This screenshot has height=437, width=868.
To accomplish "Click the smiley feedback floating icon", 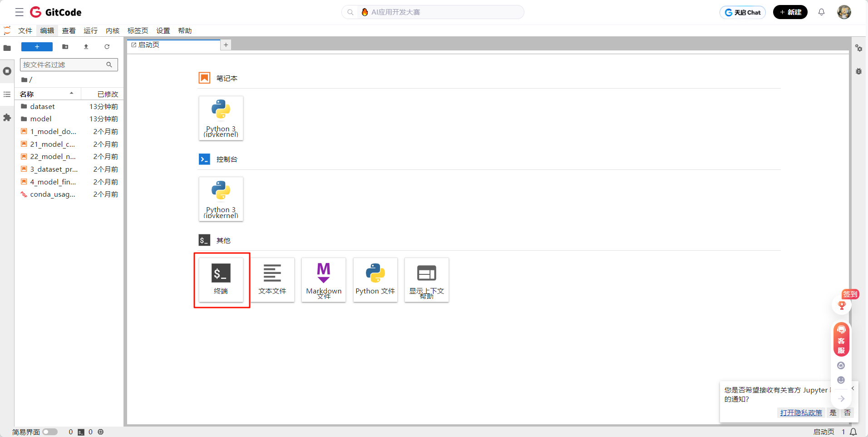I will click(x=841, y=380).
